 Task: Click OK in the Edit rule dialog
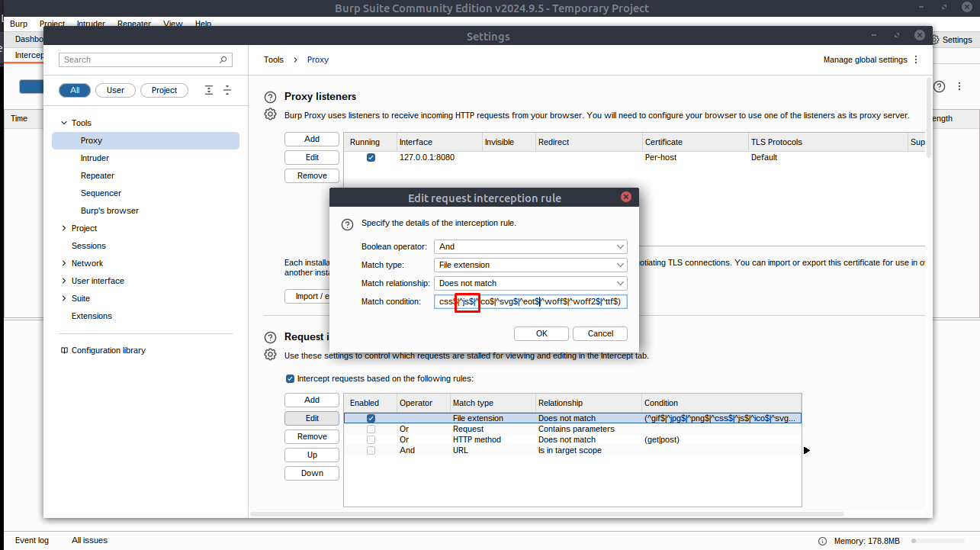click(x=541, y=333)
